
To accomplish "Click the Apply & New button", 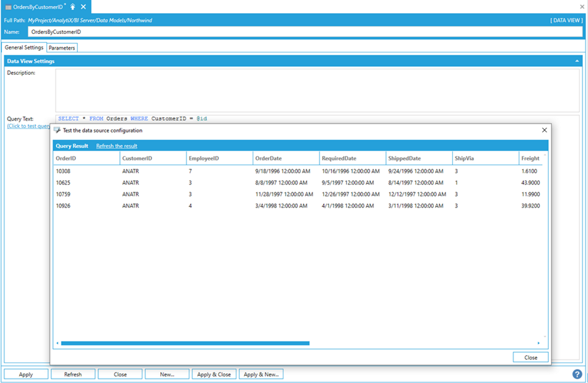I will click(x=261, y=374).
